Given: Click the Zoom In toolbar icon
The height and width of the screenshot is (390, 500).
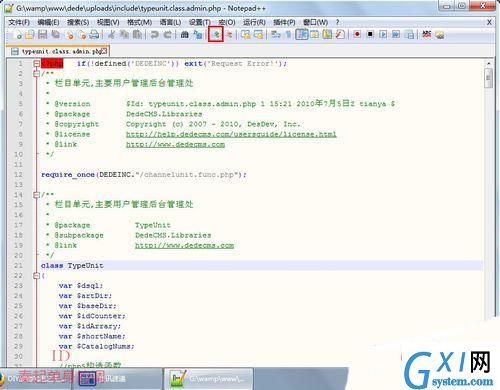Looking at the screenshot, I should [216, 35].
